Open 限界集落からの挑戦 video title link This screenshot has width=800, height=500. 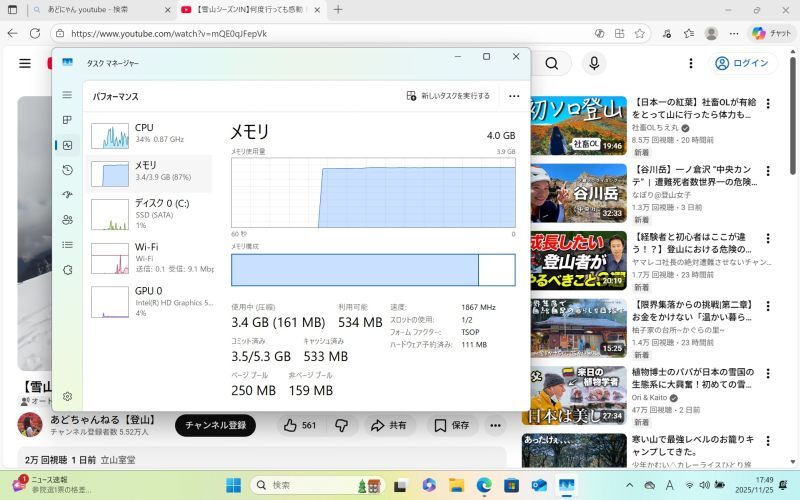693,311
